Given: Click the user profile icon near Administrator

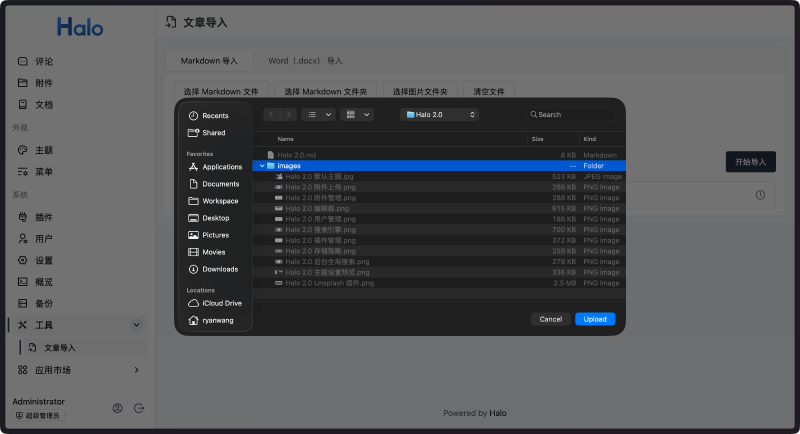Looking at the screenshot, I should tap(118, 408).
